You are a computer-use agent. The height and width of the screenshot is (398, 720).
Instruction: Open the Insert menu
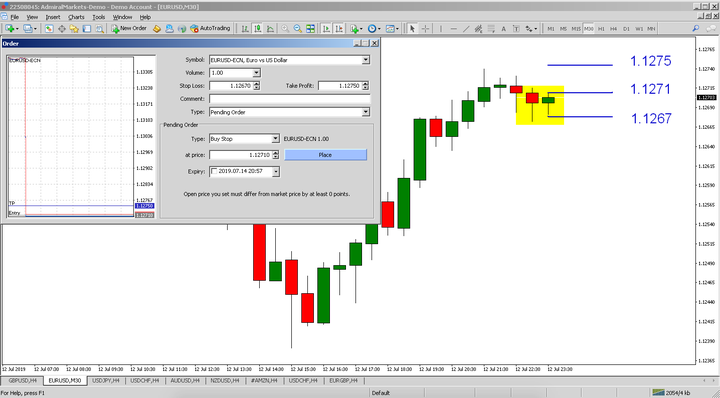(x=53, y=17)
